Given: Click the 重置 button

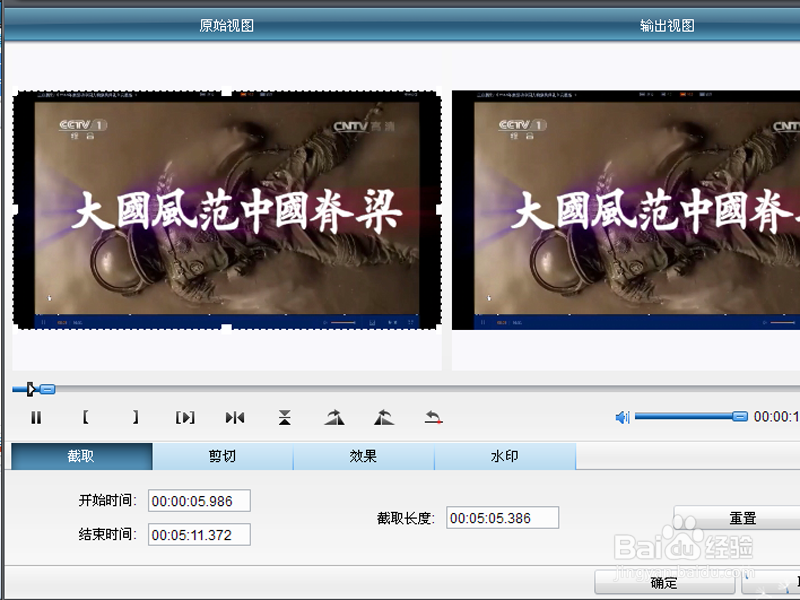Looking at the screenshot, I should point(737,518).
